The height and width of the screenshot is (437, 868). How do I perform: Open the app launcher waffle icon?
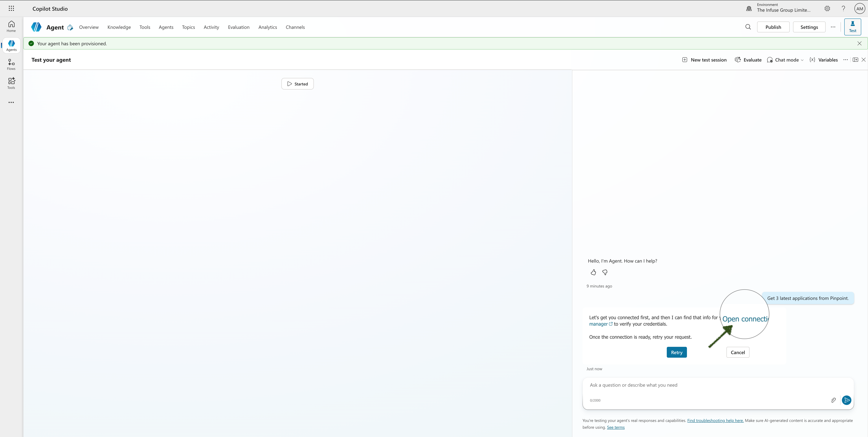(11, 8)
